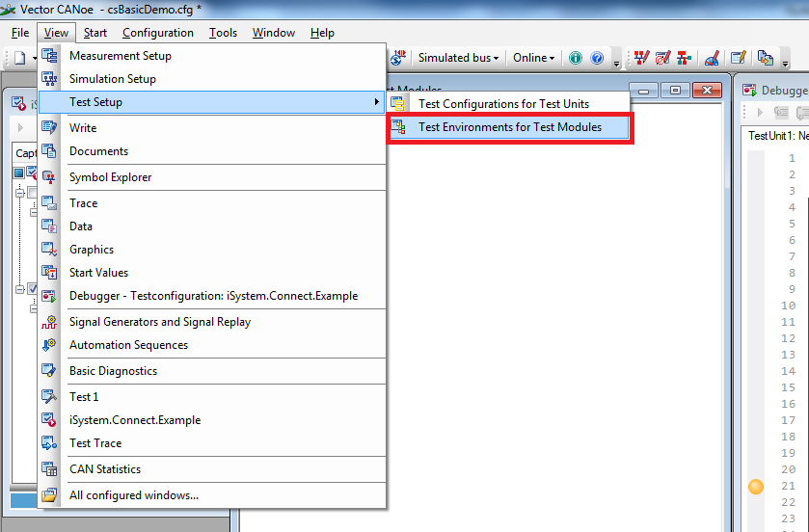The image size is (809, 532).
Task: Click the Debugger panel play arrow
Action: 760,112
